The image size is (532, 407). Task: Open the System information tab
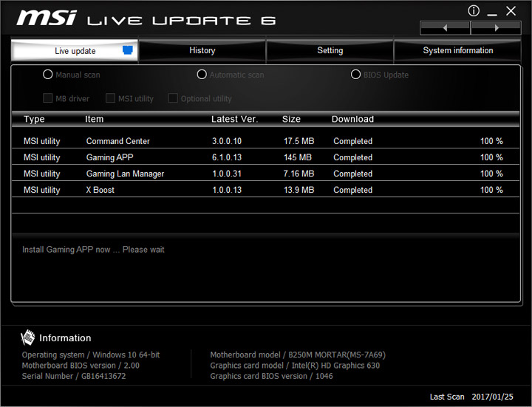pos(457,50)
